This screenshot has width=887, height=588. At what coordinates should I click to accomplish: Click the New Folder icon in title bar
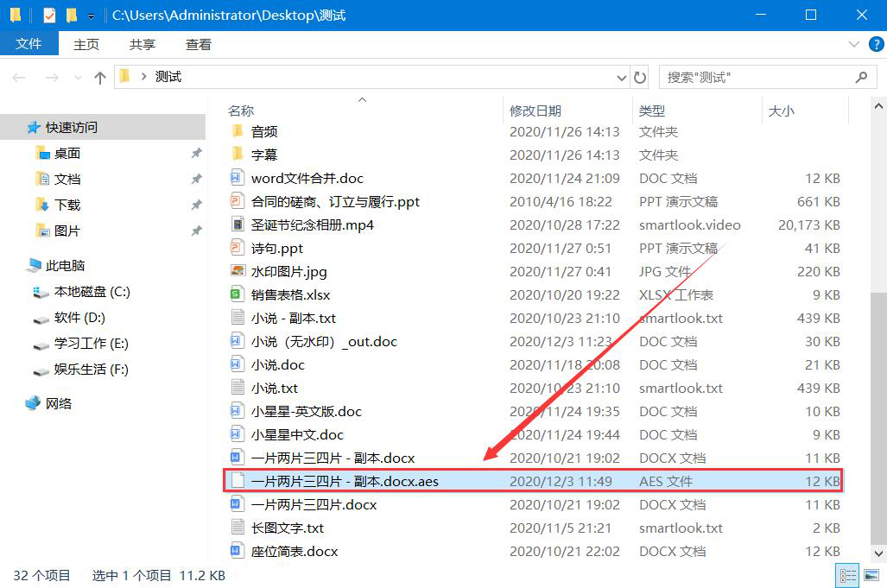(72, 16)
